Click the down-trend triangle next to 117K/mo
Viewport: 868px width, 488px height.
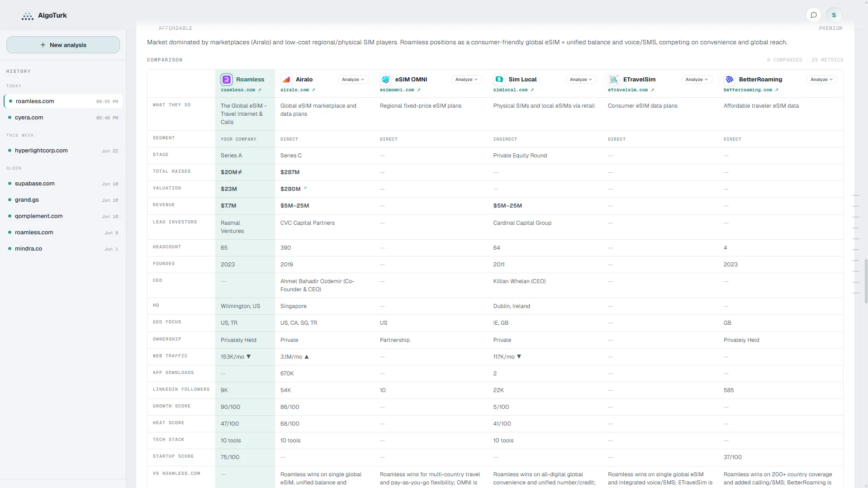tap(519, 357)
